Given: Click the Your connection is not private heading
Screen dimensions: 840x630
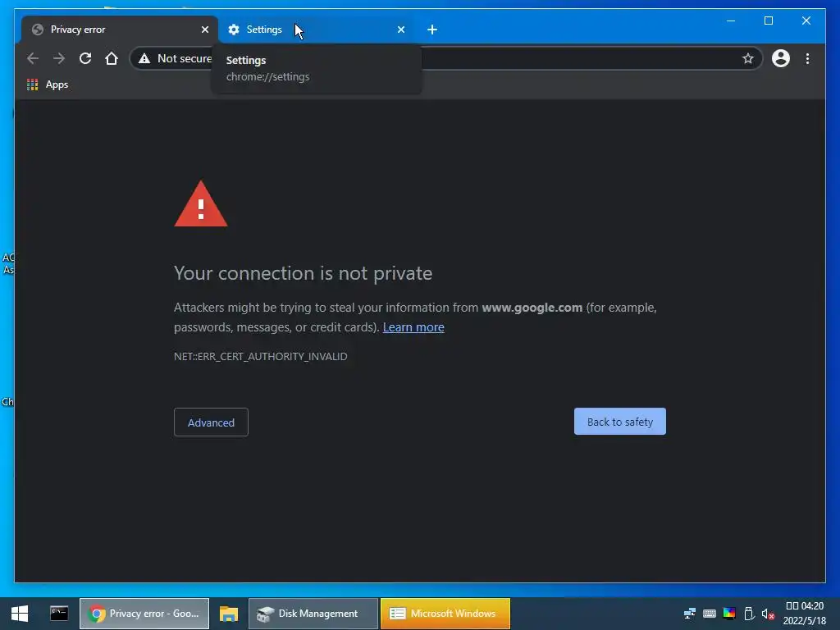Looking at the screenshot, I should [304, 273].
